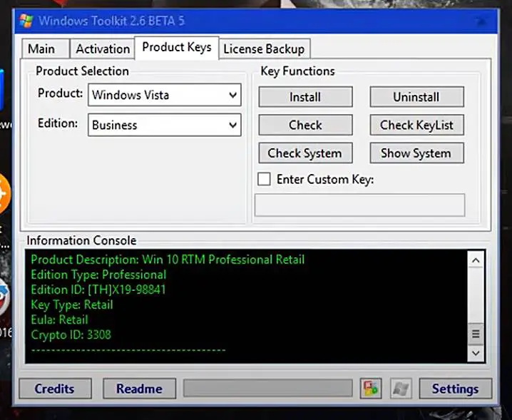Click the greyed Windows flag icon button

click(x=401, y=389)
